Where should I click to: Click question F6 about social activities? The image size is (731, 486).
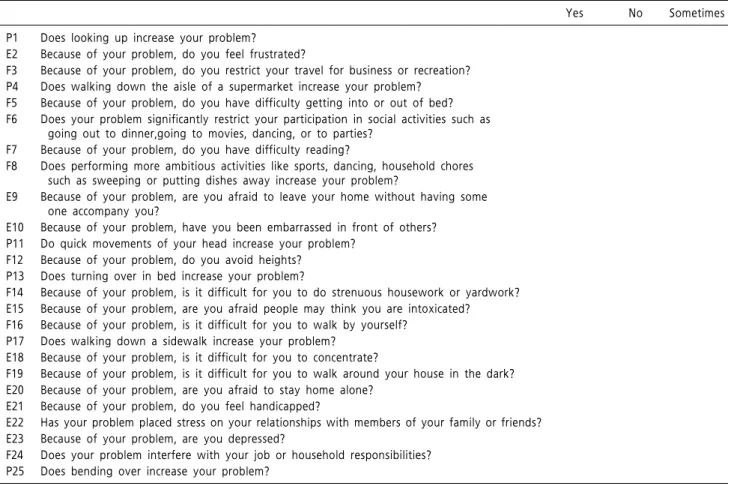click(265, 126)
